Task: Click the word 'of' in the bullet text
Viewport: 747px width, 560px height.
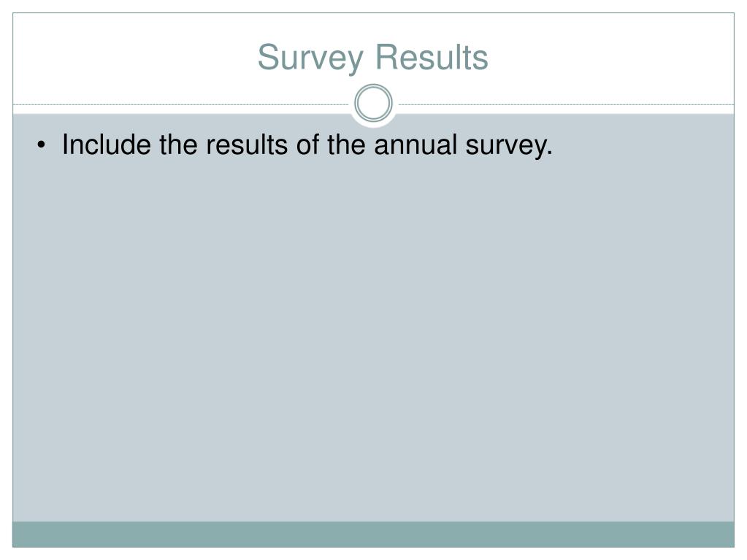Action: 307,145
